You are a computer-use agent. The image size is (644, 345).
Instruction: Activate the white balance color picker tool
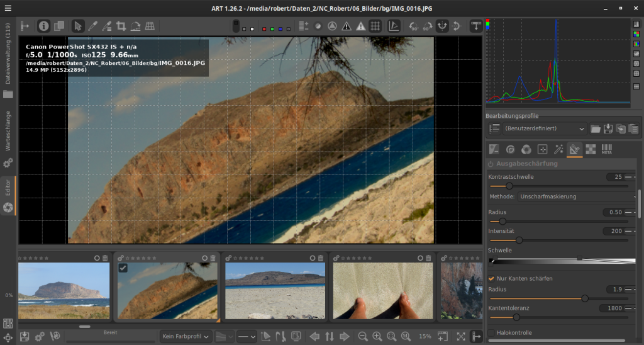[x=92, y=26]
